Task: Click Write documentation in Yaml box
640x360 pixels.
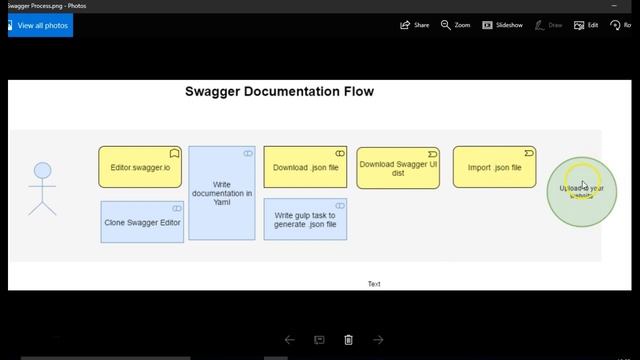Action: pos(222,193)
